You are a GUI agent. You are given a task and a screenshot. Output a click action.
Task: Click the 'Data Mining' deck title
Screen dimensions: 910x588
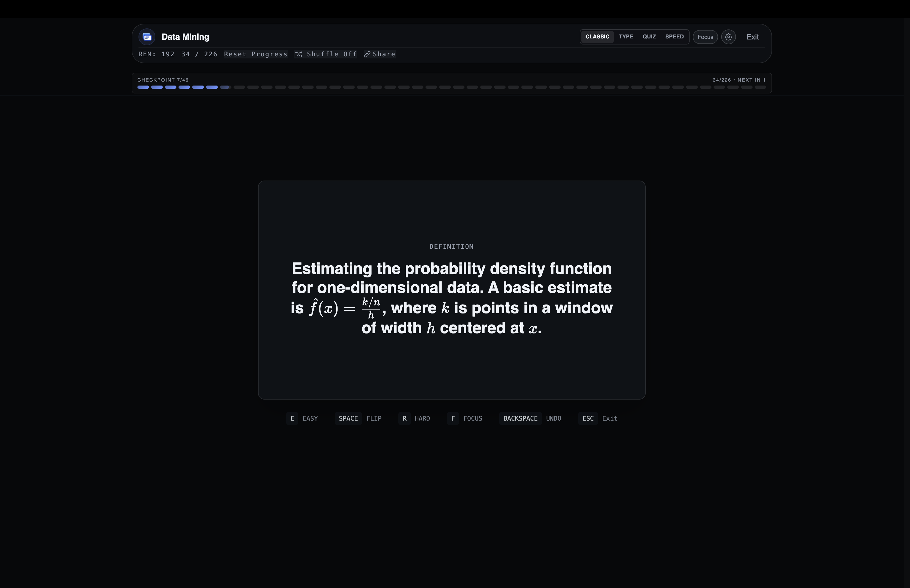click(x=185, y=37)
